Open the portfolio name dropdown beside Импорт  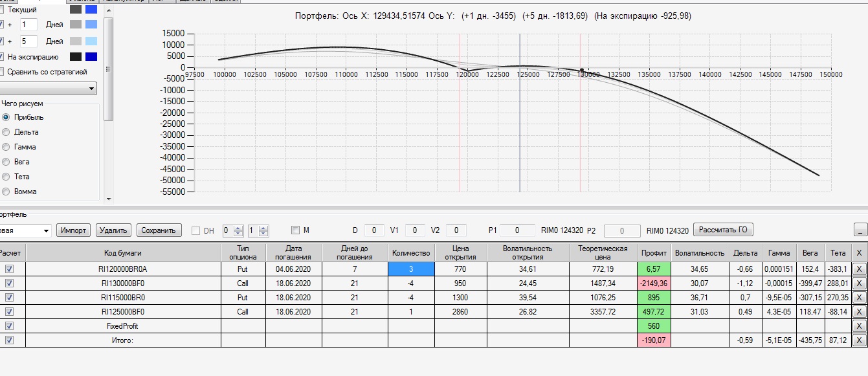[x=46, y=230]
